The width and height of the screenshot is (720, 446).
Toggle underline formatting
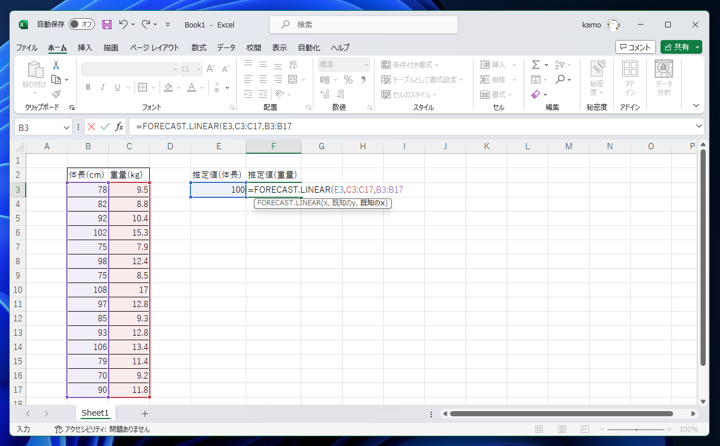(x=117, y=87)
